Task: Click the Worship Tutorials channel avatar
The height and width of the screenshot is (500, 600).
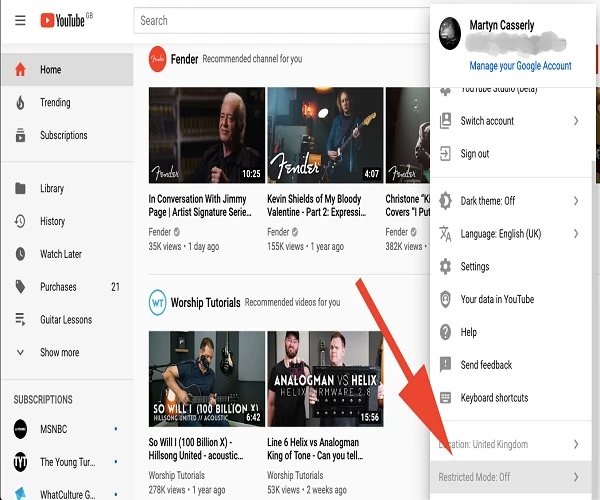Action: [x=157, y=302]
